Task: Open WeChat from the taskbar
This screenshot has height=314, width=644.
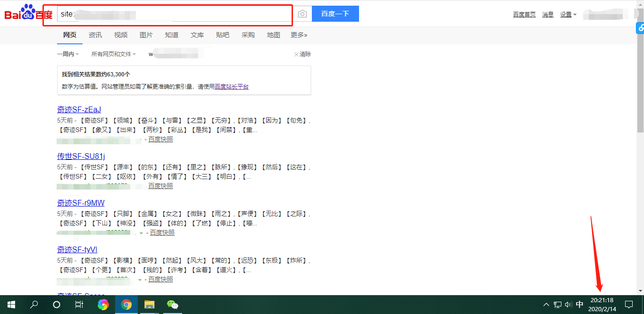Action: pos(172,305)
